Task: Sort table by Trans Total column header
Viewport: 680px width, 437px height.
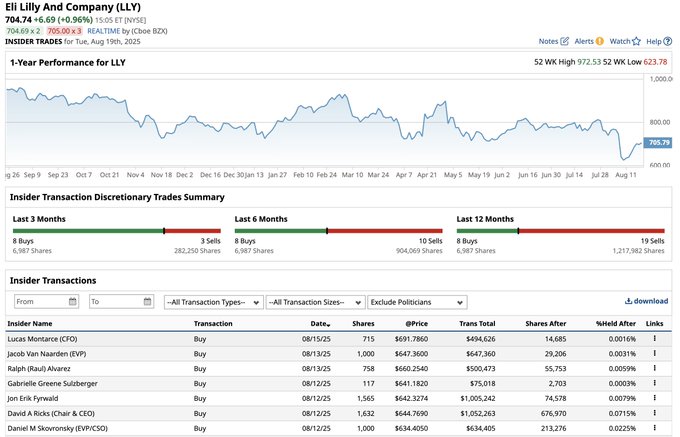Action: point(477,324)
